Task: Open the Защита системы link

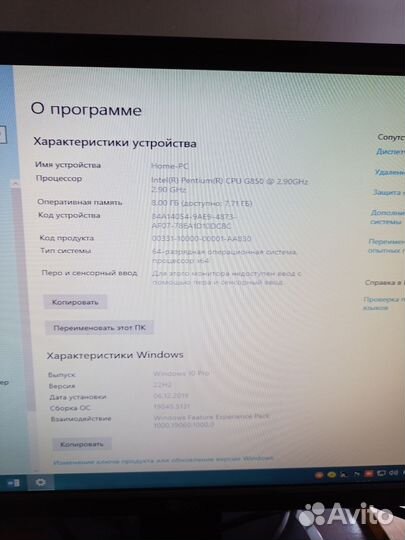Action: click(388, 193)
